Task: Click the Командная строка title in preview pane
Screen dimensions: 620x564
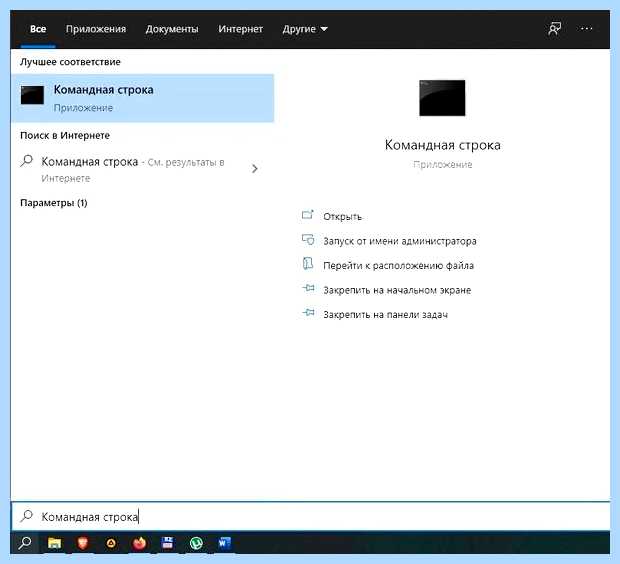Action: coord(442,145)
